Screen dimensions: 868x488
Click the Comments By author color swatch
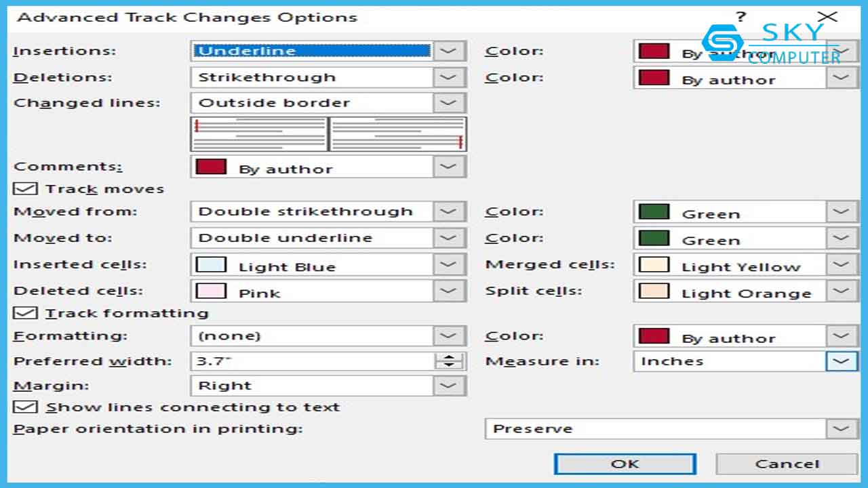(211, 167)
